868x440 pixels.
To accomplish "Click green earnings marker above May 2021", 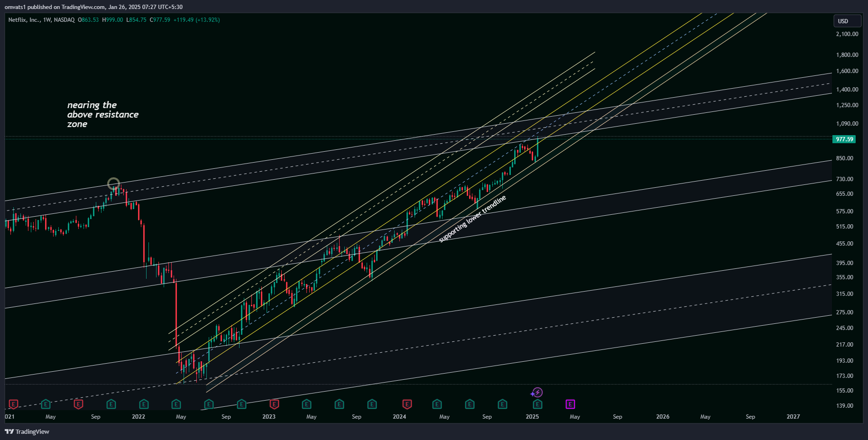I will [46, 404].
